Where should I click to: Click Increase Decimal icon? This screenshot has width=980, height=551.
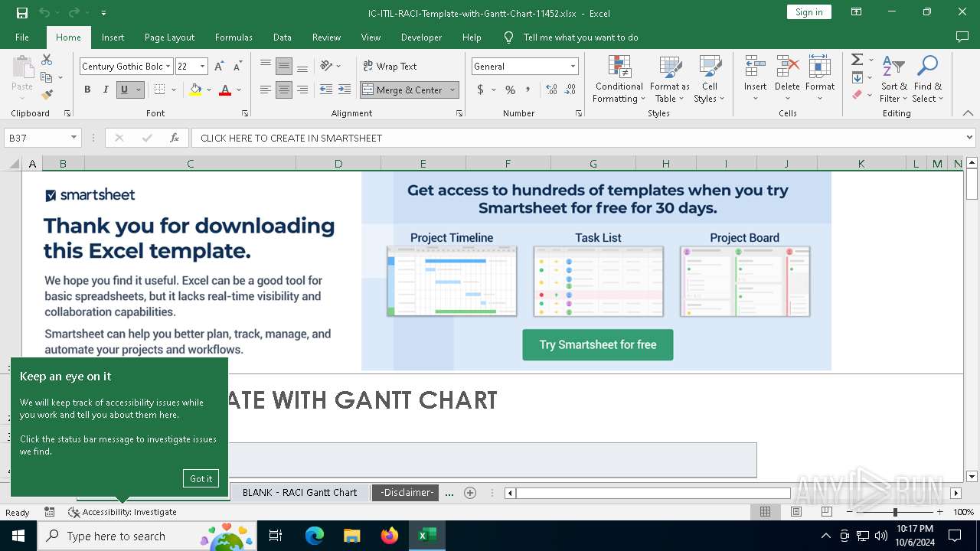point(551,90)
